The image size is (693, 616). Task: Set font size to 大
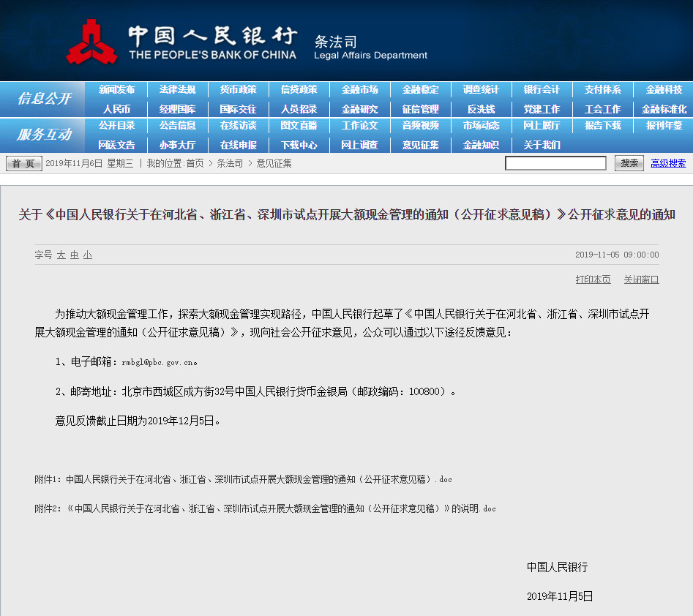61,255
